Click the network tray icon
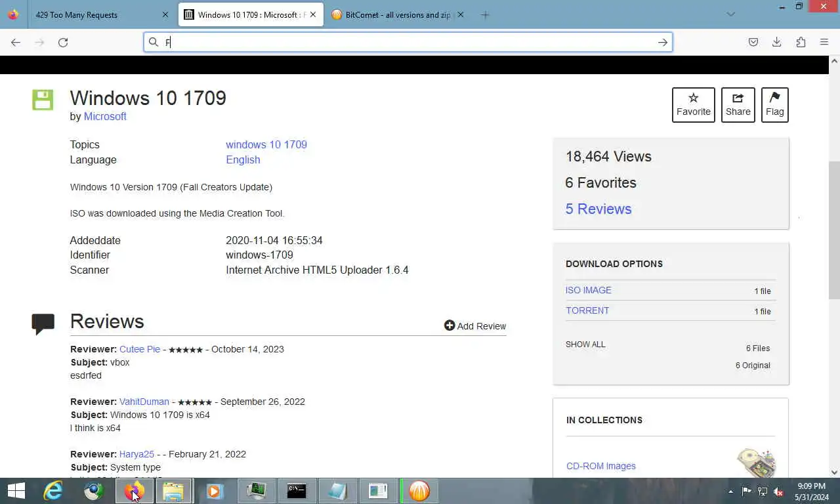Viewport: 840px width, 504px height. (763, 492)
